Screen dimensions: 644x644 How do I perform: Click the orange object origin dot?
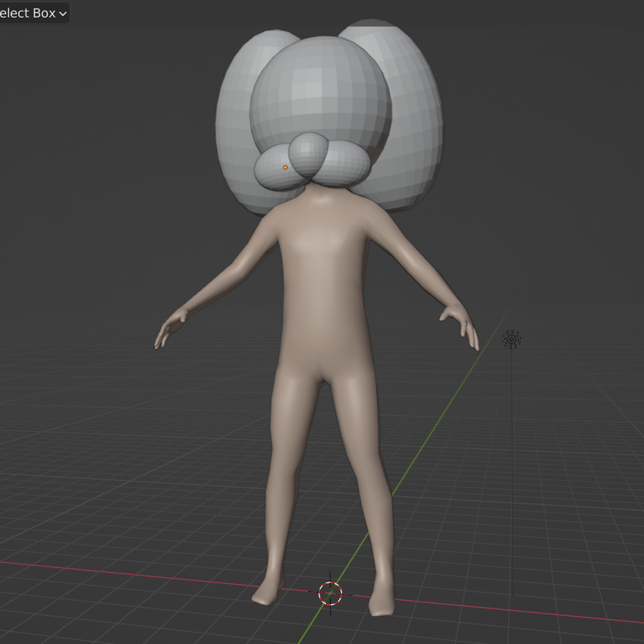285,168
